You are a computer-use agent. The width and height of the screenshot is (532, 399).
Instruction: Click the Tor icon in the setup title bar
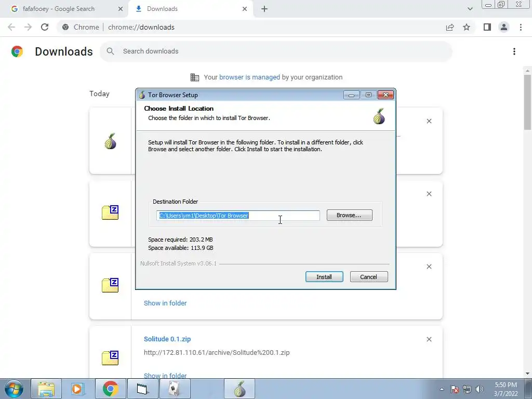142,95
